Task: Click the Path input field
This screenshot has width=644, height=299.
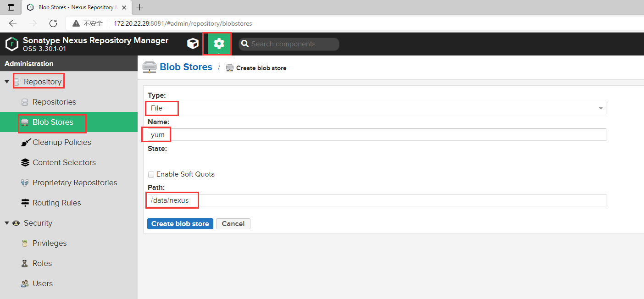Action: coord(377,200)
